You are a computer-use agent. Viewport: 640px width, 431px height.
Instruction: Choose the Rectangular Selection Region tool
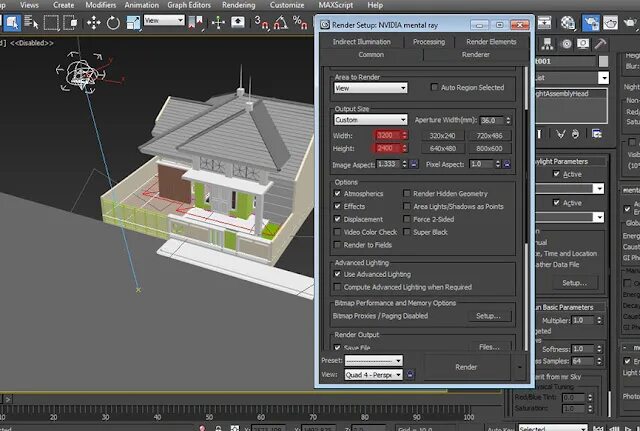51,22
